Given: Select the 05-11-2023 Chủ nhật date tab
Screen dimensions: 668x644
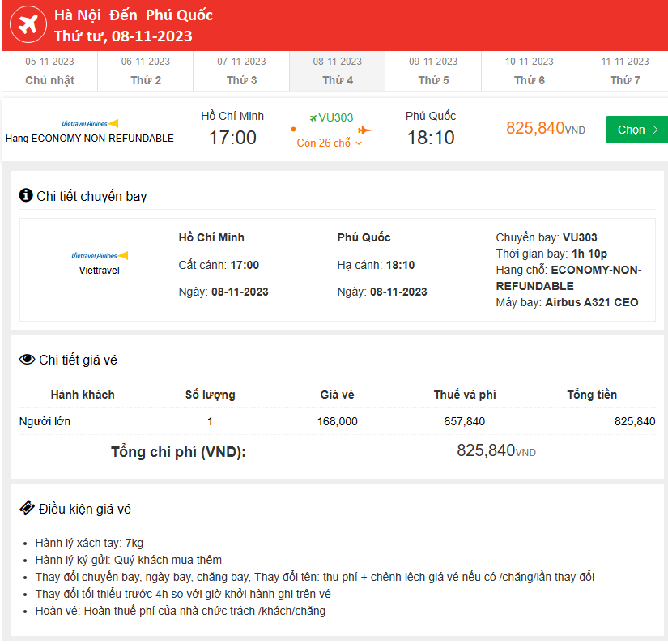Looking at the screenshot, I should pyautogui.click(x=49, y=70).
